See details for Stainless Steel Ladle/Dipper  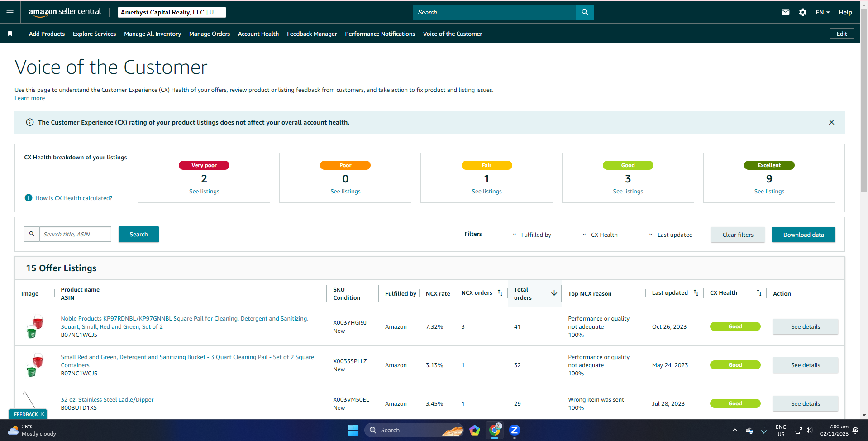[x=805, y=403]
